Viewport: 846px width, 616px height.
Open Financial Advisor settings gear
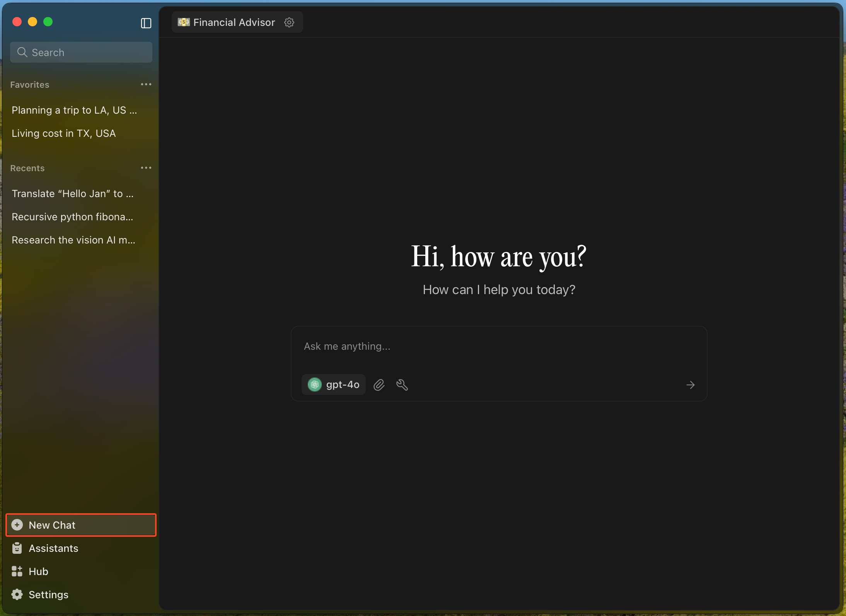289,22
